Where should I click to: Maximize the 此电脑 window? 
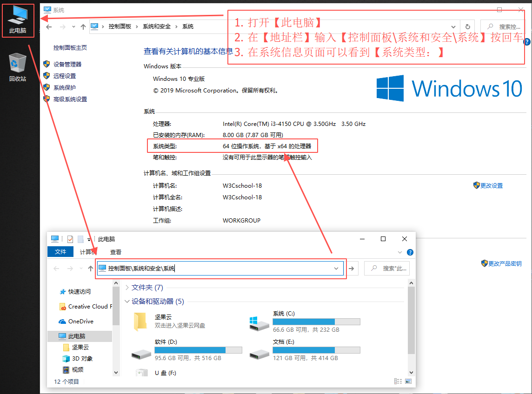[383, 239]
